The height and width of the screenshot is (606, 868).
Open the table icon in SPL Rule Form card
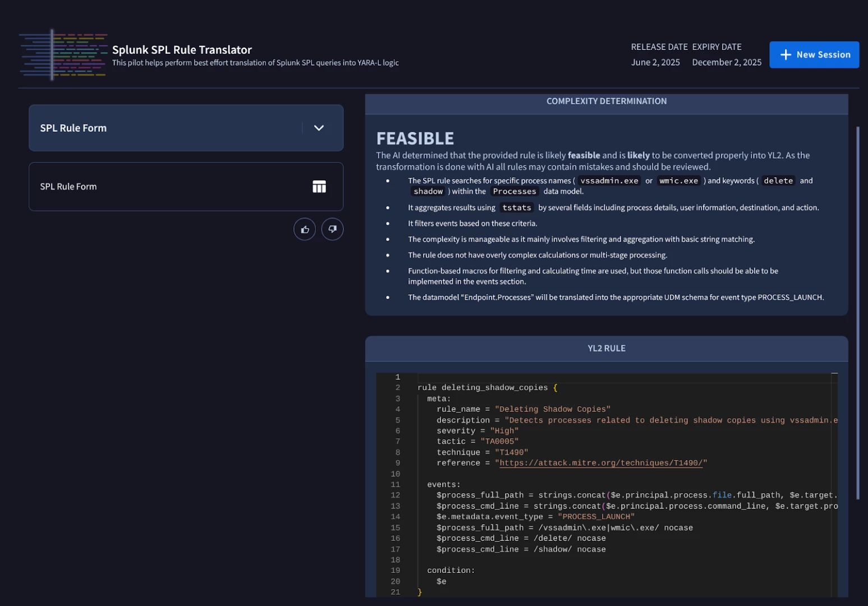pyautogui.click(x=319, y=187)
